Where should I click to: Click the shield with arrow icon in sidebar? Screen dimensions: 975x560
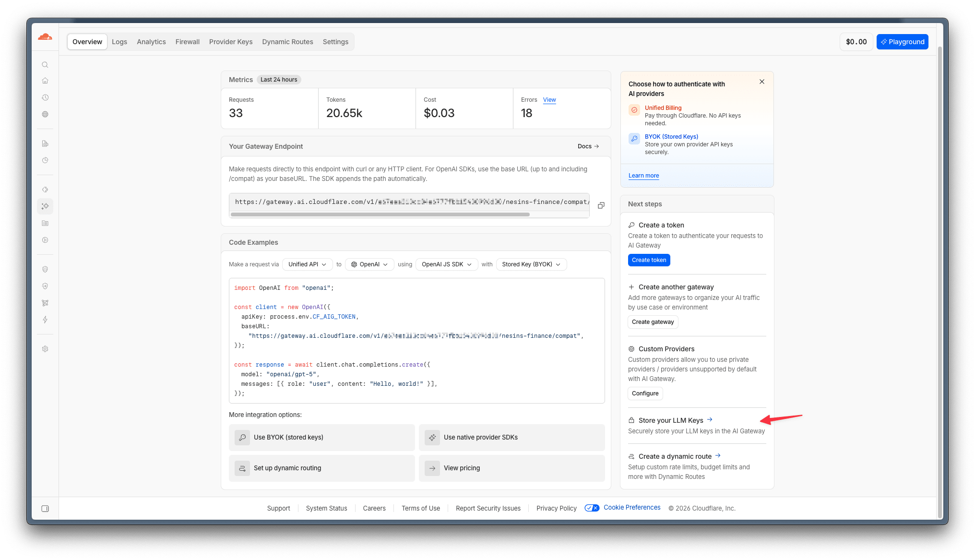(x=45, y=286)
